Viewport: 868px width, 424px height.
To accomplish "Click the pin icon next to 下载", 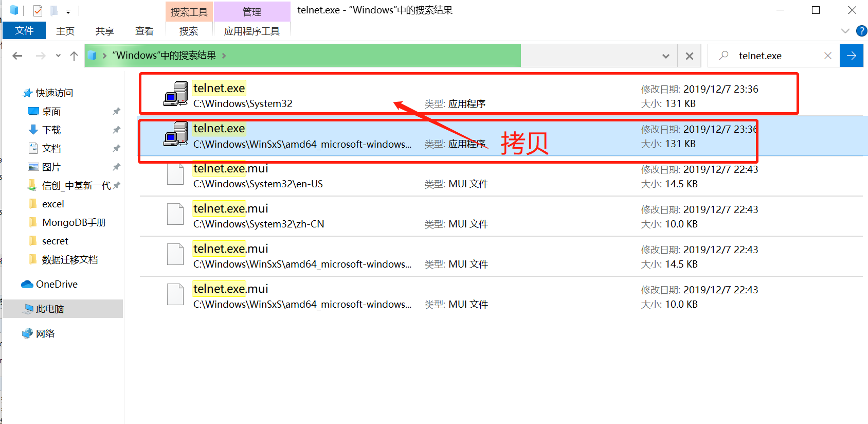I will click(117, 130).
